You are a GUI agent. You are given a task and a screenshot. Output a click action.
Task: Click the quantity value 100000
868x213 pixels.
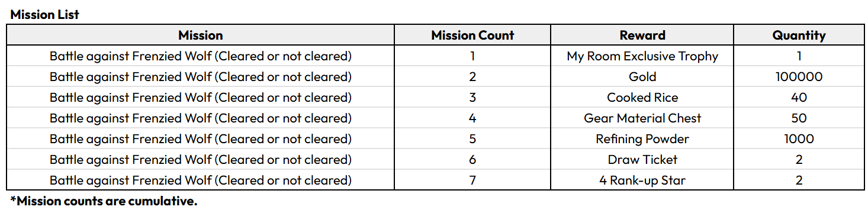[x=799, y=77]
